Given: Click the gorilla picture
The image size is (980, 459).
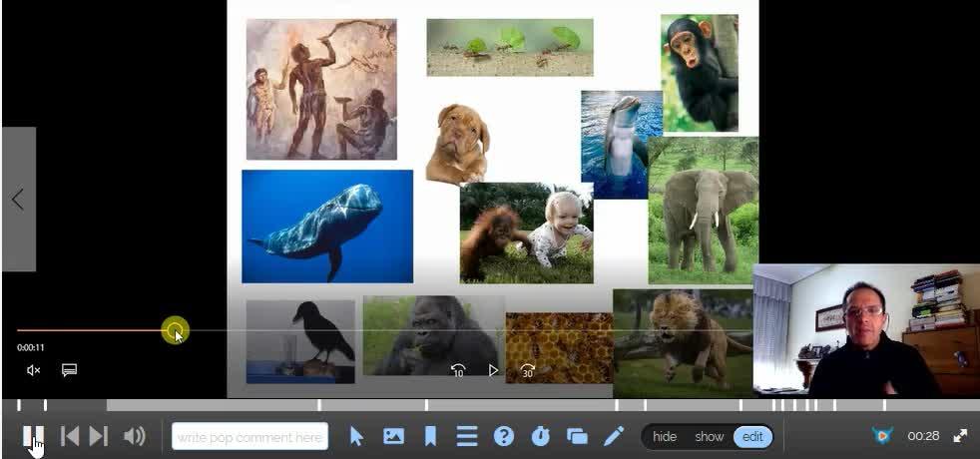Looking at the screenshot, I should 434,336.
